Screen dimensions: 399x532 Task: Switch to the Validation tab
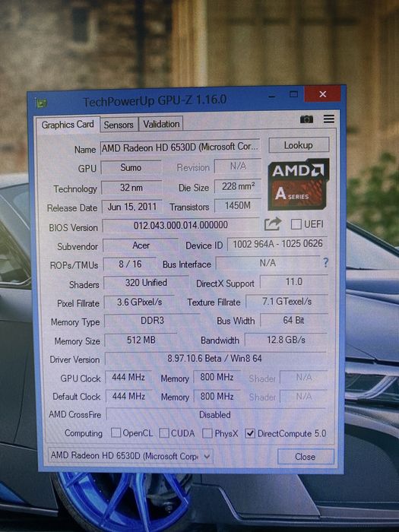click(161, 124)
